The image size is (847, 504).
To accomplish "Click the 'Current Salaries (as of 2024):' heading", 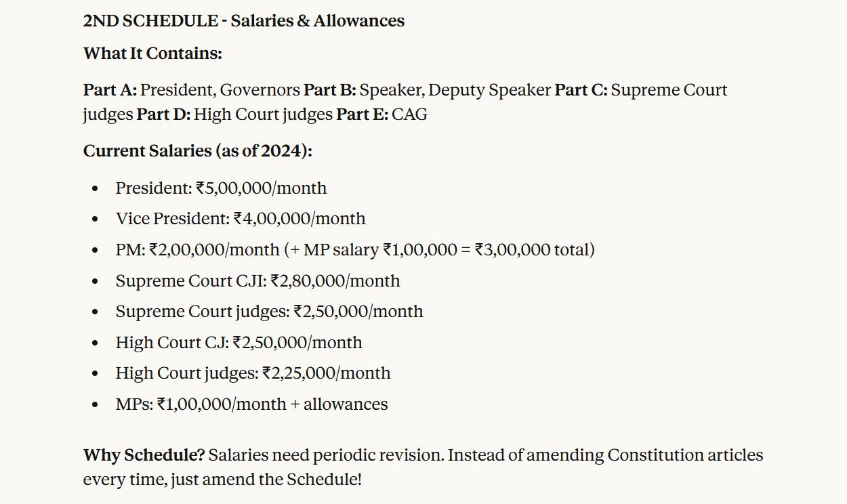I will coord(197,151).
